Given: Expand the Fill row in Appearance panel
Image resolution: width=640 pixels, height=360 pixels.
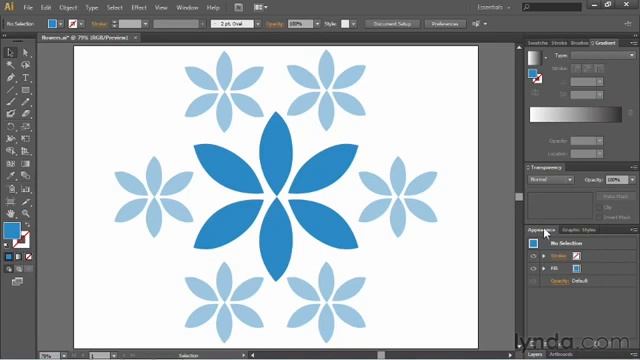Looking at the screenshot, I should click(x=544, y=269).
